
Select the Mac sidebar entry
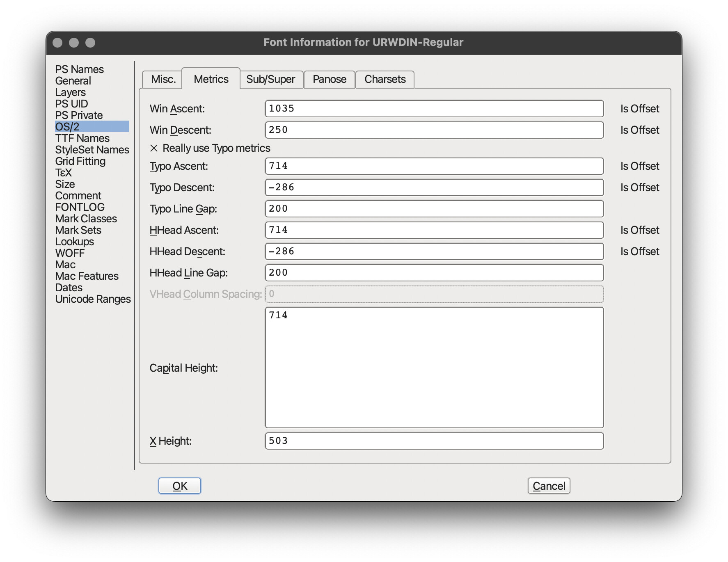tap(66, 265)
